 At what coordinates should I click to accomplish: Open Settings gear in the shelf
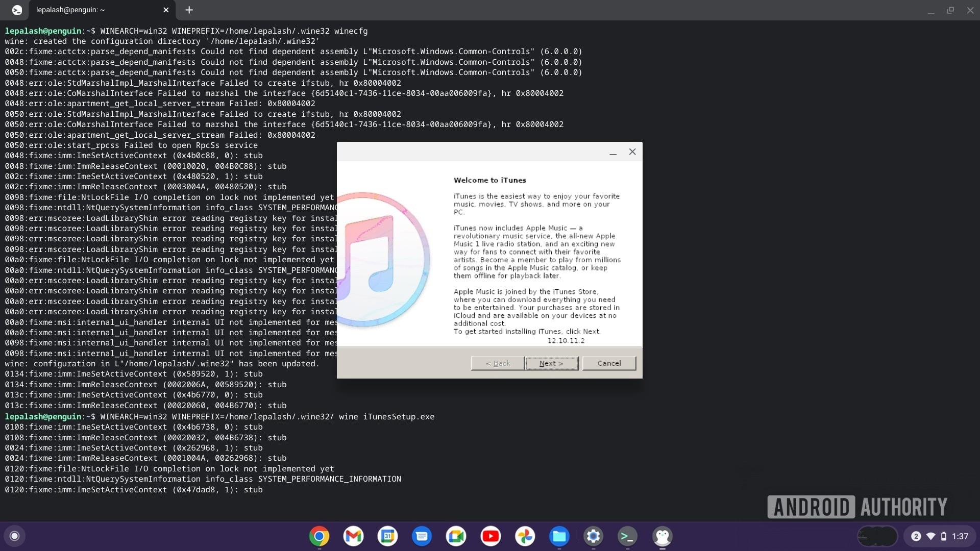point(593,536)
